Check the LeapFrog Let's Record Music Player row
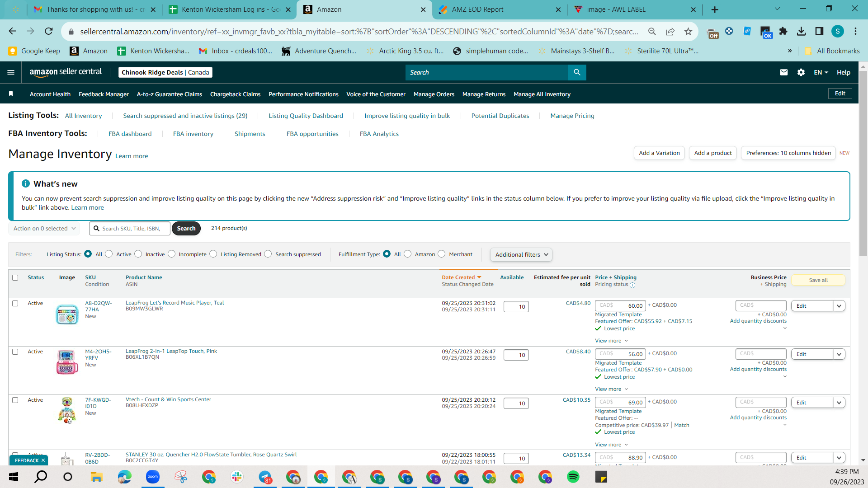The height and width of the screenshot is (488, 868). [x=15, y=304]
